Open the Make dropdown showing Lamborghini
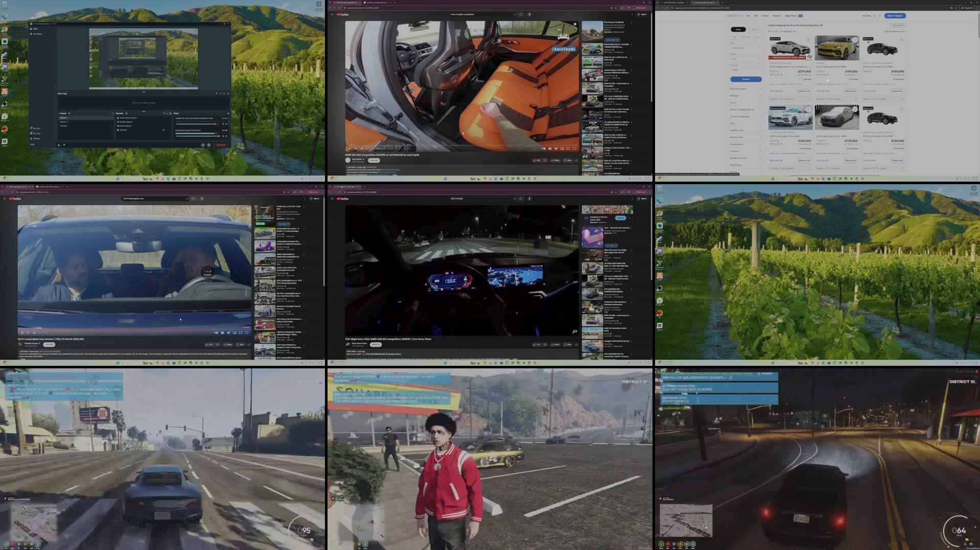This screenshot has height=550, width=980. tap(746, 48)
